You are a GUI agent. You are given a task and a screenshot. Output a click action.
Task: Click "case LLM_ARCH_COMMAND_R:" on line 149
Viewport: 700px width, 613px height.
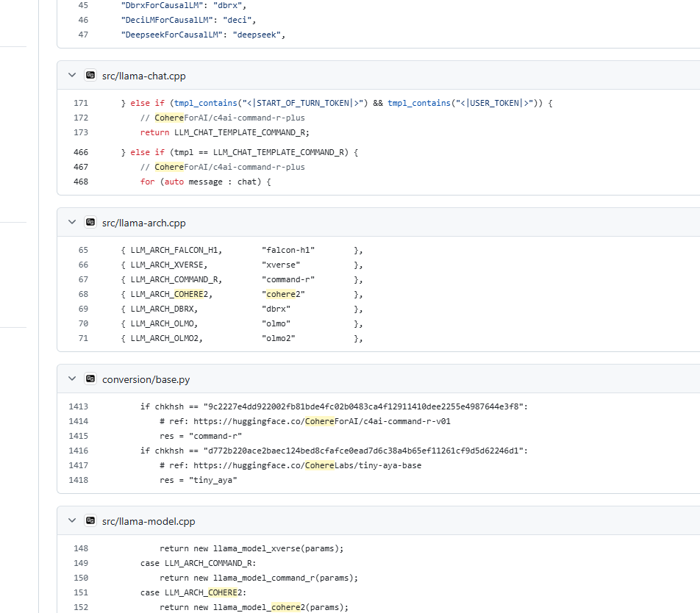tap(199, 563)
